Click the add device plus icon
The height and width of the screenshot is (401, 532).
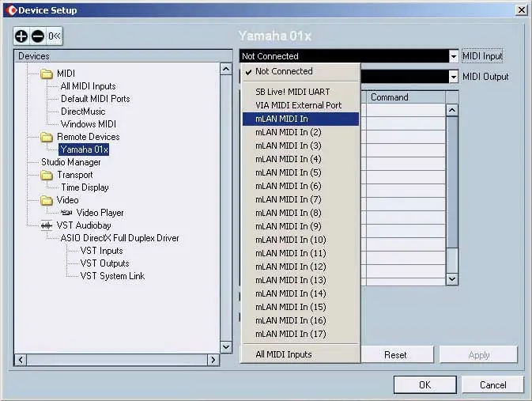click(21, 36)
